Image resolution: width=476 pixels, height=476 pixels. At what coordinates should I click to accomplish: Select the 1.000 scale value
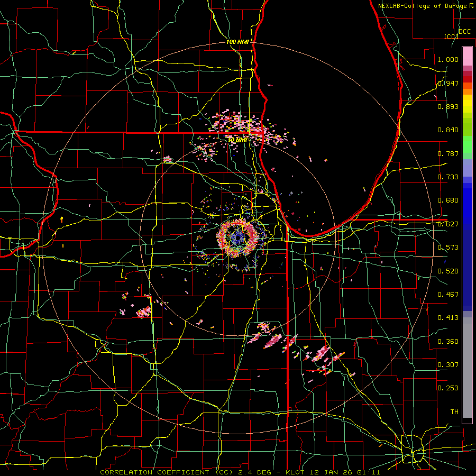click(x=448, y=59)
